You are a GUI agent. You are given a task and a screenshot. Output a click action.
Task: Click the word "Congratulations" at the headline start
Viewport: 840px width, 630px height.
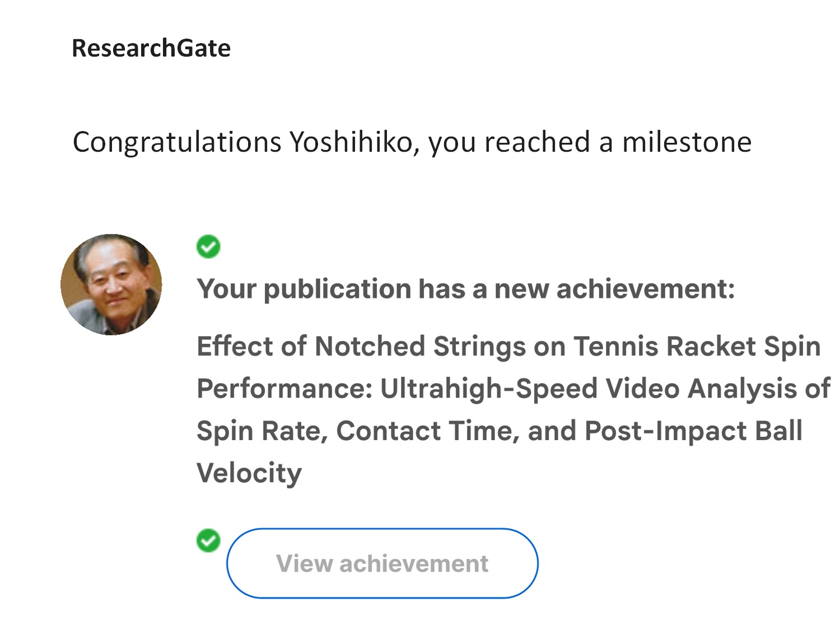click(x=177, y=143)
